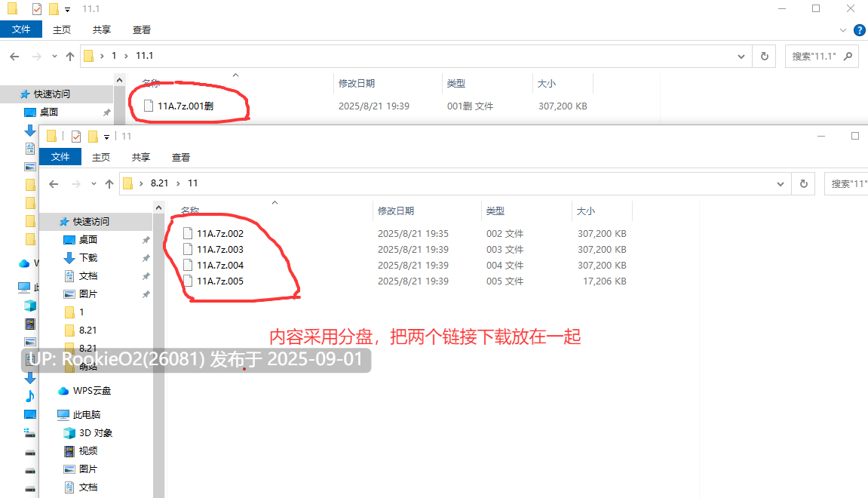This screenshot has width=868, height=498.
Task: Click the music icon in 11.1 sidebar
Action: click(30, 396)
